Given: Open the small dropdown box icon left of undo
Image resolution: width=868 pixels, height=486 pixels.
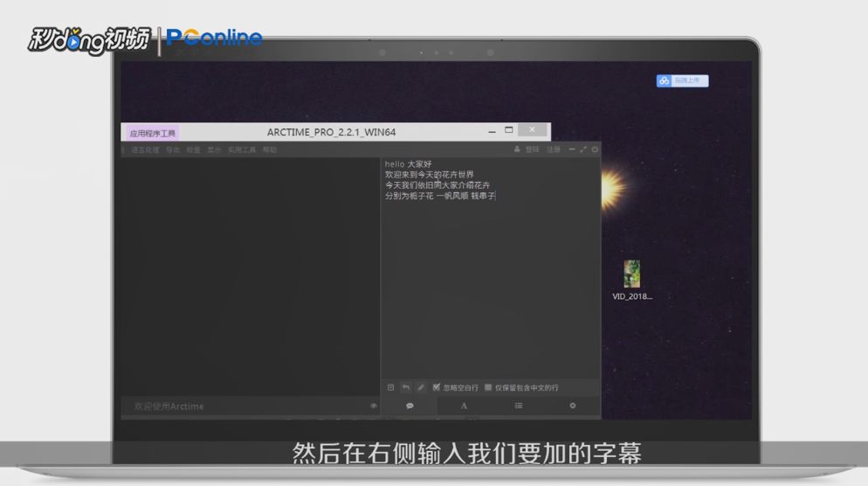Looking at the screenshot, I should [x=391, y=387].
